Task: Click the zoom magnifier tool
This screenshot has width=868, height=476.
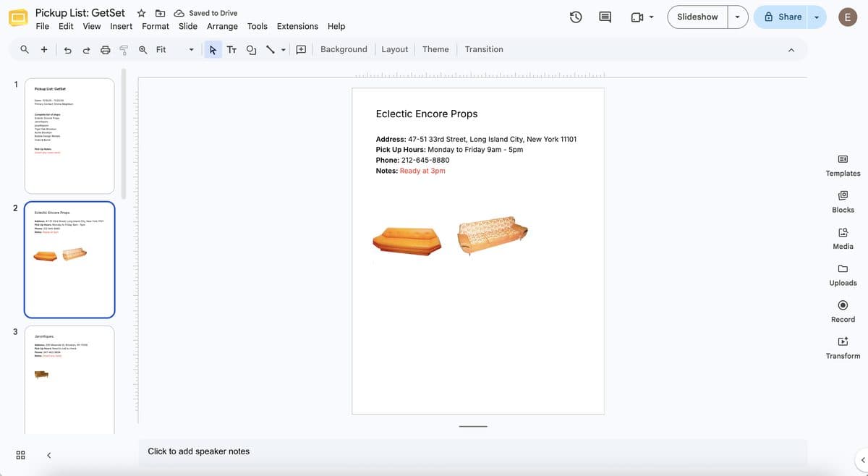Action: tap(143, 49)
